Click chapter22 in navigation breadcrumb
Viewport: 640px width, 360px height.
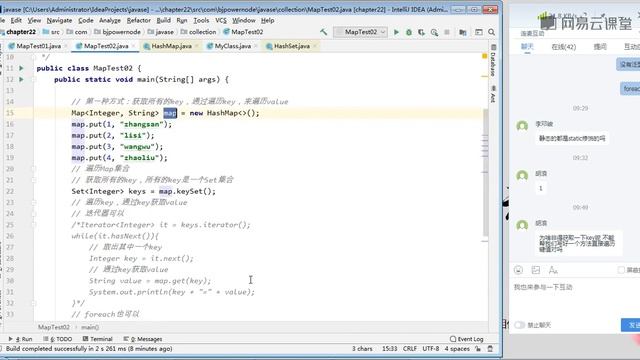(20, 32)
